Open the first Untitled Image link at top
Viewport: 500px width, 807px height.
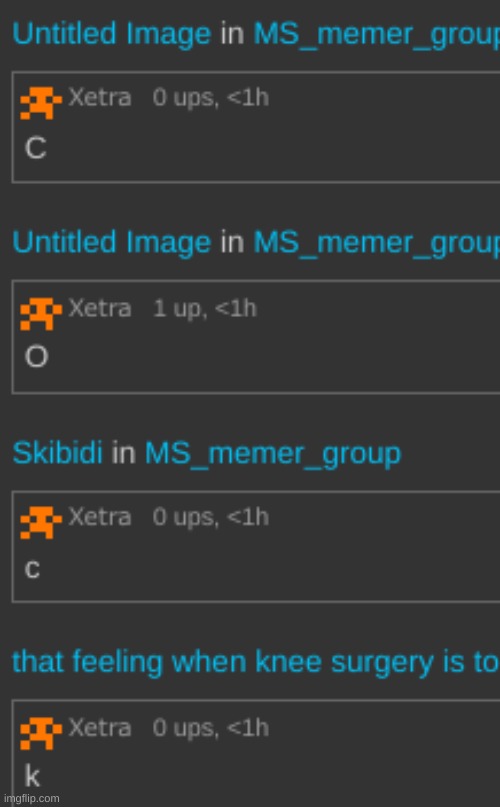pos(111,34)
